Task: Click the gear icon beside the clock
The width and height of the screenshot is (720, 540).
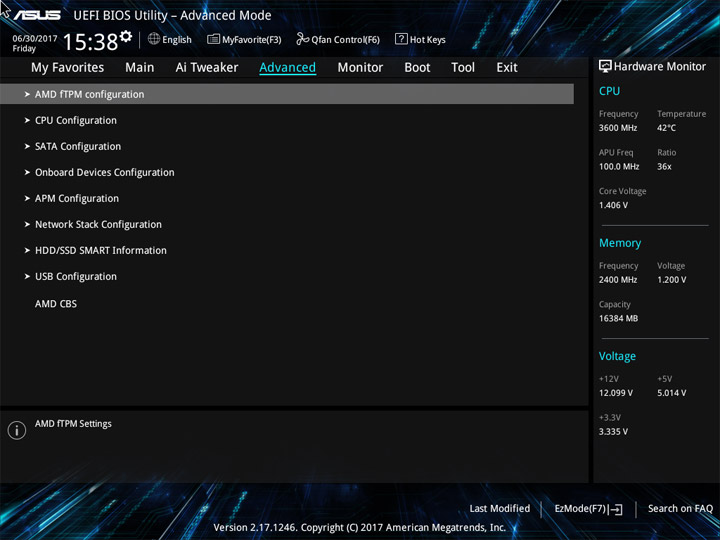Action: tap(126, 36)
